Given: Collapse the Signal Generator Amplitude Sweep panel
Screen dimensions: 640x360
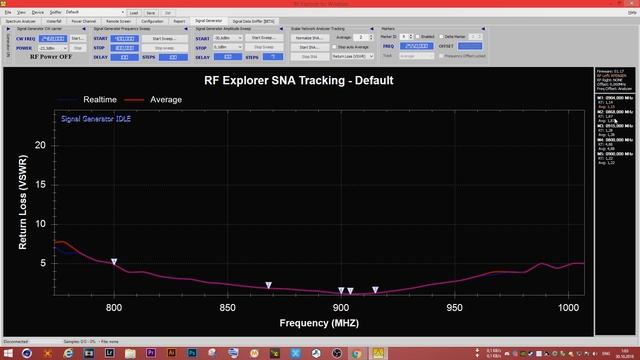Looking at the screenshot, I should click(x=281, y=29).
